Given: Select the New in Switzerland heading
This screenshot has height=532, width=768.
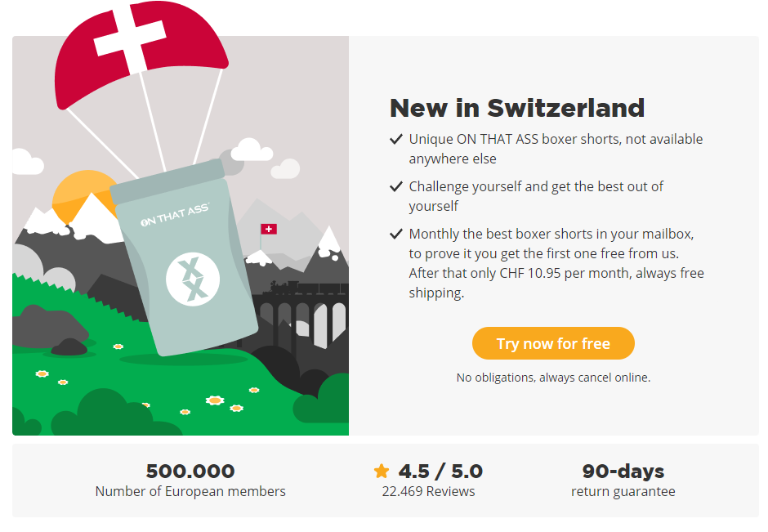Looking at the screenshot, I should click(x=517, y=108).
